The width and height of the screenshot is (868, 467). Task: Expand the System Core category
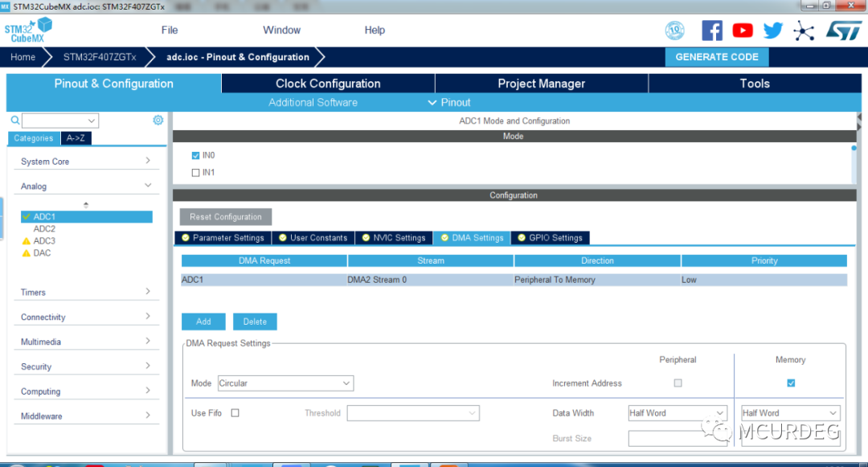coord(86,161)
